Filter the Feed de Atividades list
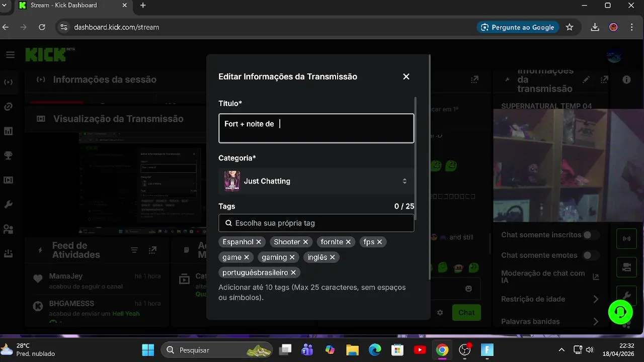The image size is (644, 362). tap(134, 250)
